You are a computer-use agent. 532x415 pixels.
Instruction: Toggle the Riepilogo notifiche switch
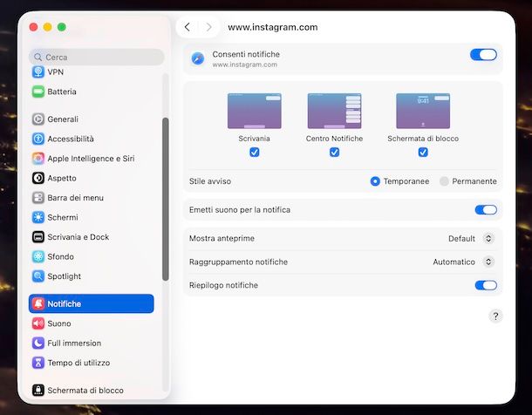point(486,285)
